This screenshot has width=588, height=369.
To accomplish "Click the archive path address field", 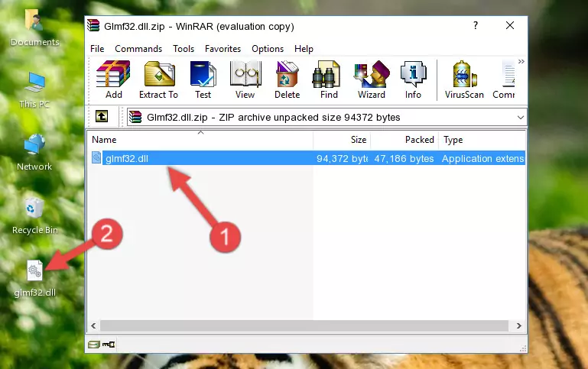I will tap(326, 117).
